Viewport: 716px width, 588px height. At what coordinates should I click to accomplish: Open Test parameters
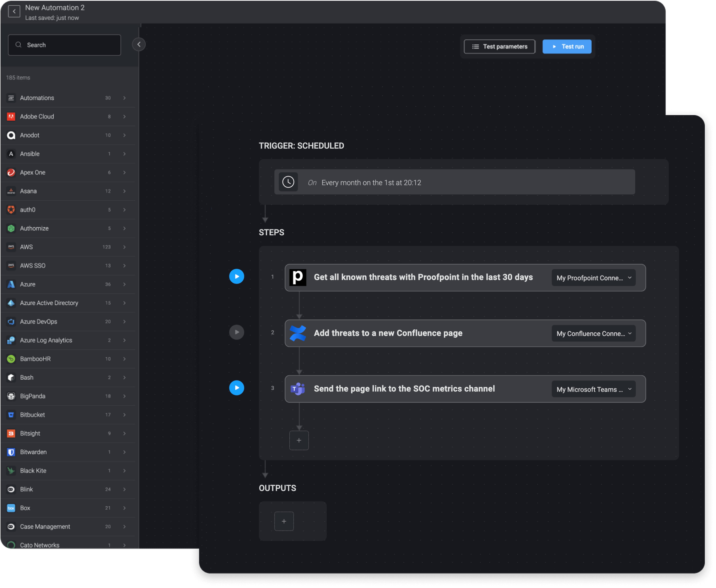coord(499,46)
